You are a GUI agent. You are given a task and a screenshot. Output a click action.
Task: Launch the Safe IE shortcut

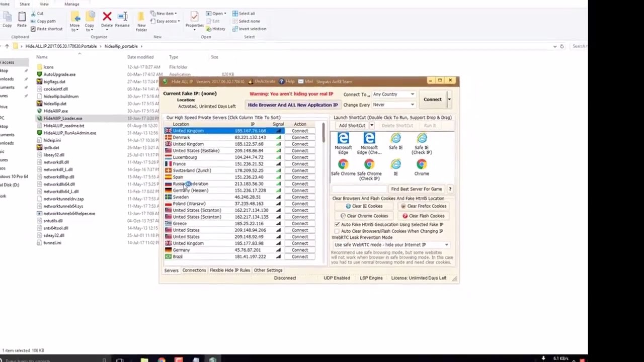click(395, 141)
